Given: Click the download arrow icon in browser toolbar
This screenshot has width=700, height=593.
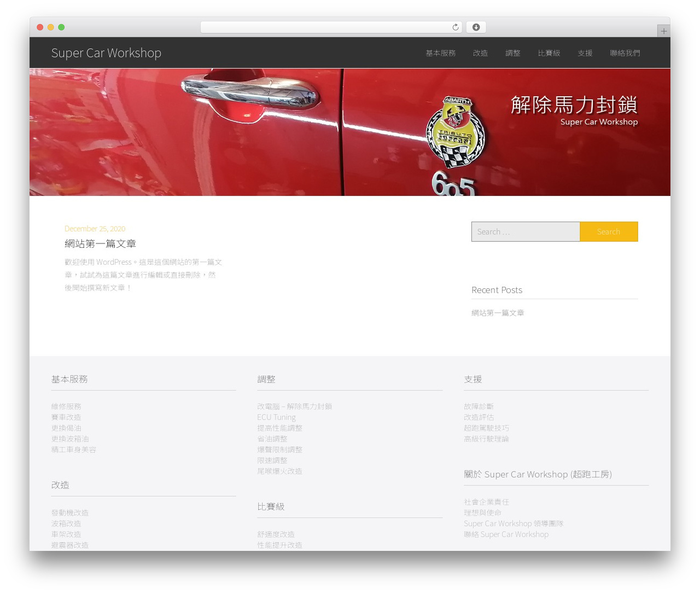Looking at the screenshot, I should point(476,27).
